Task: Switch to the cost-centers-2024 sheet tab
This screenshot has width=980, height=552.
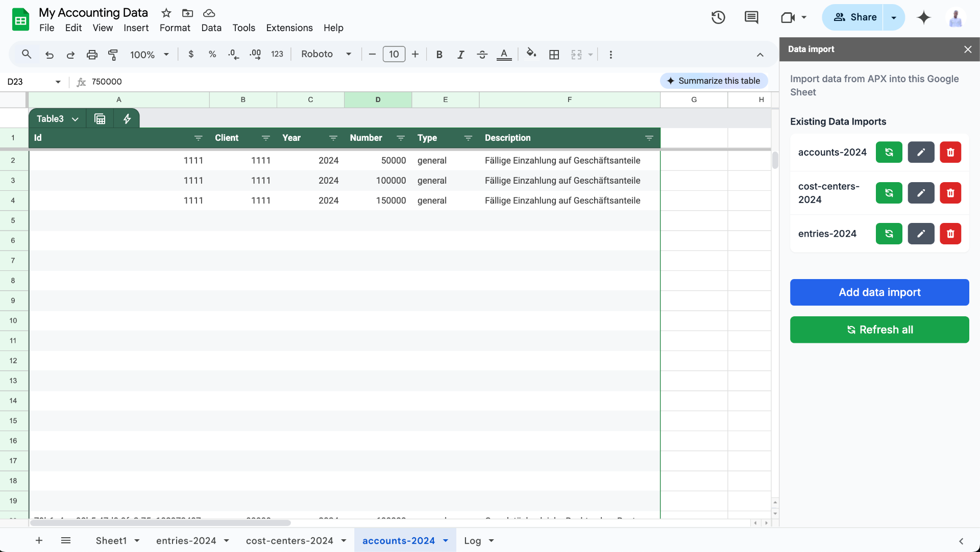Action: pos(289,540)
